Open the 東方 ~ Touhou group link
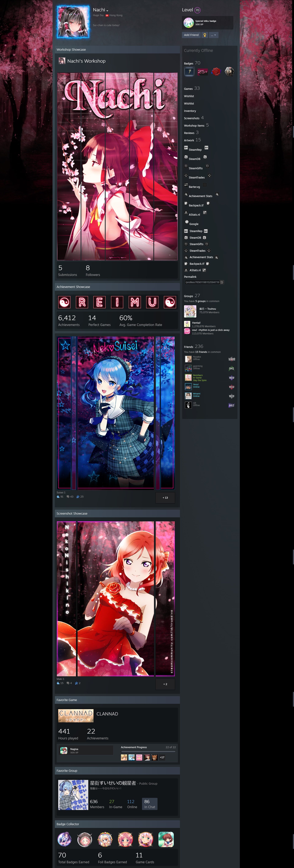This screenshot has height=868, width=294. (207, 309)
